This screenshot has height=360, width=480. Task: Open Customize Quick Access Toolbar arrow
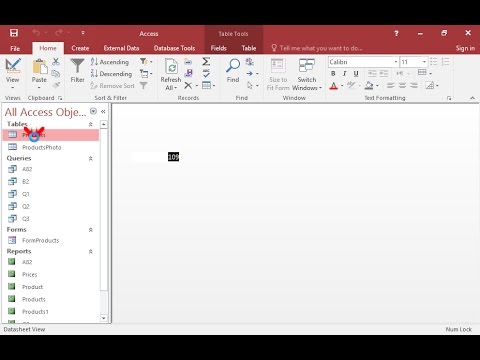pyautogui.click(x=83, y=33)
